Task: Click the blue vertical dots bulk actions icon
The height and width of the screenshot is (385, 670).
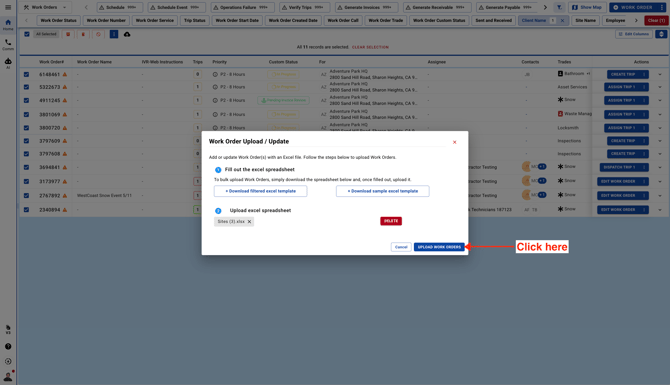Action: click(x=114, y=34)
